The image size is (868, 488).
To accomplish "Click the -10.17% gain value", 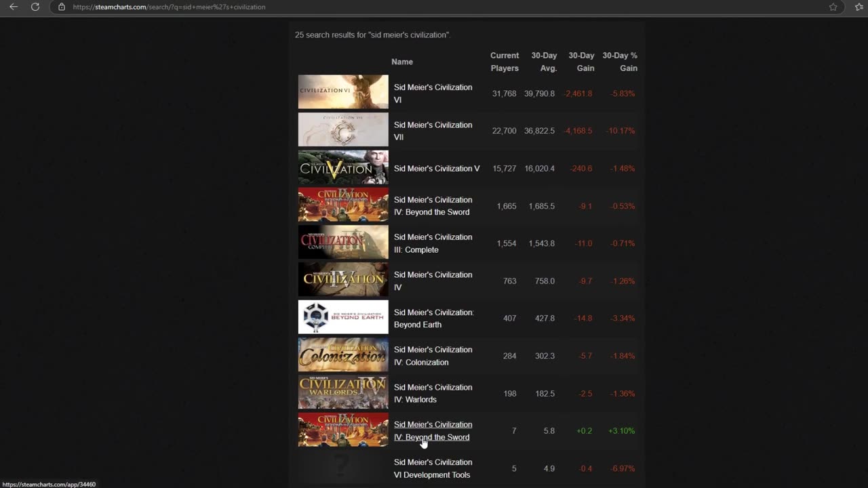I will click(x=620, y=131).
